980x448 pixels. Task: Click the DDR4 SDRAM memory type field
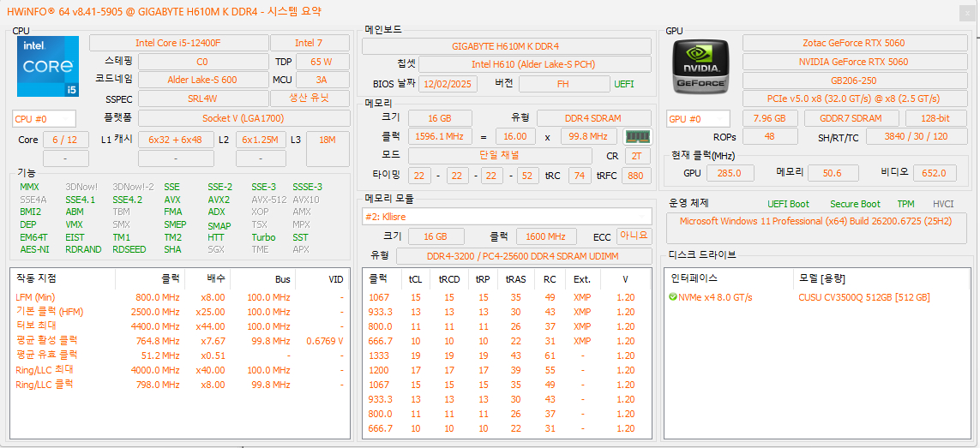594,118
